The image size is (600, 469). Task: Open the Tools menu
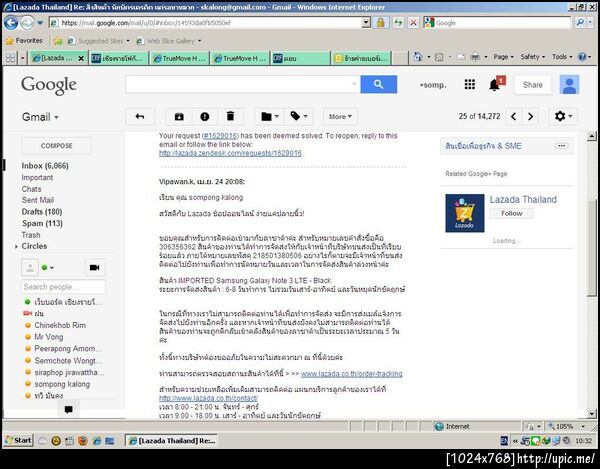[562, 57]
